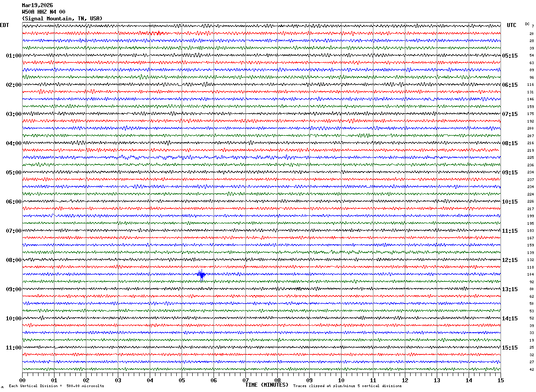Click the DC value "116"

[x=531, y=85]
